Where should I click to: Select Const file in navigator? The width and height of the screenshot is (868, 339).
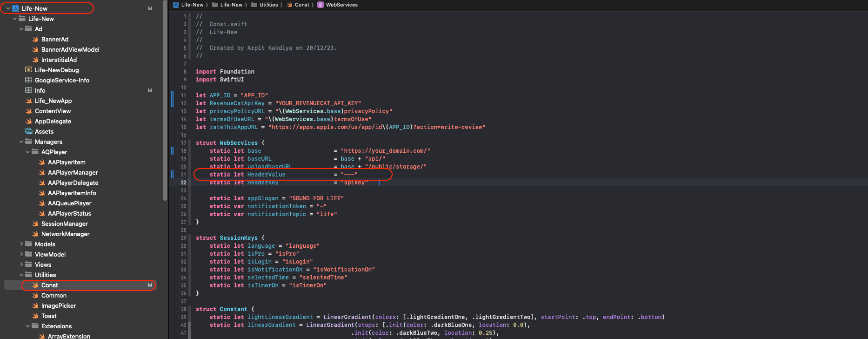pyautogui.click(x=80, y=285)
